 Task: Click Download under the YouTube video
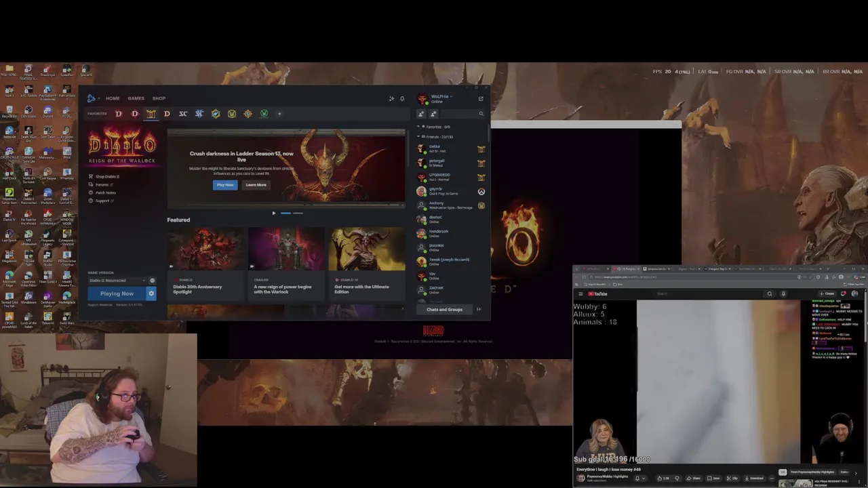pos(753,479)
